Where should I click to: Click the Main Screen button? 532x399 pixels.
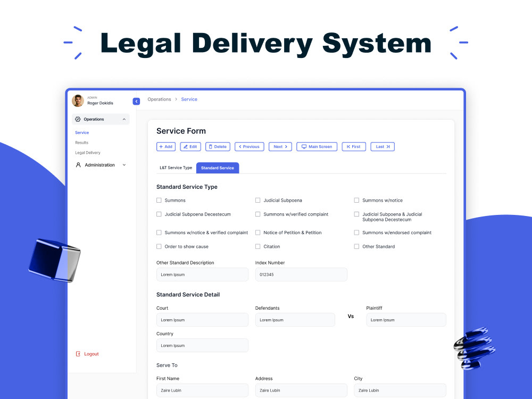[317, 147]
